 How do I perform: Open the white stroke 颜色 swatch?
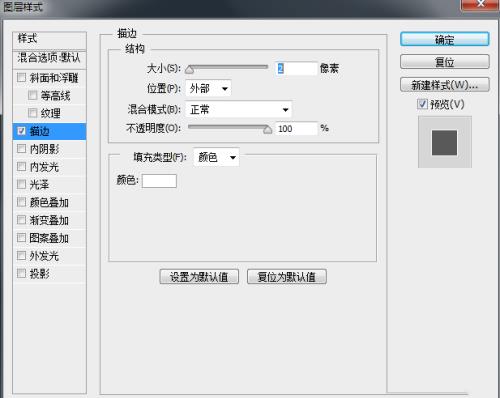click(159, 181)
